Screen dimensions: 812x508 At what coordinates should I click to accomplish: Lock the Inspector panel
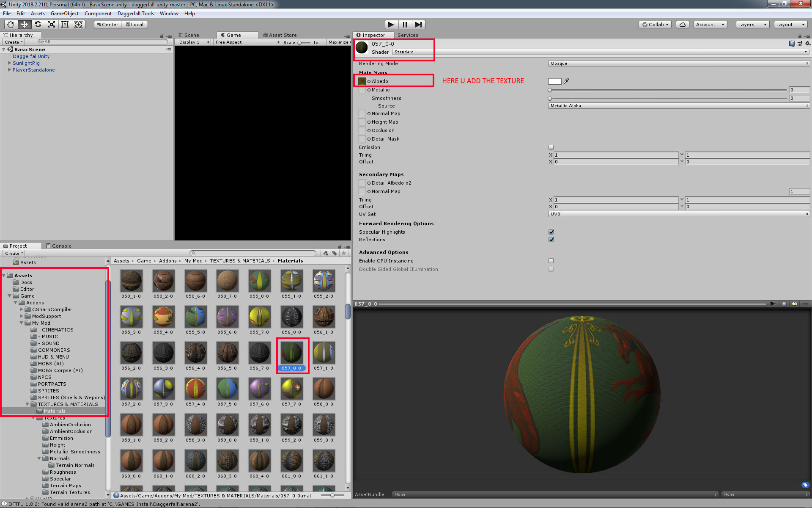click(x=800, y=36)
